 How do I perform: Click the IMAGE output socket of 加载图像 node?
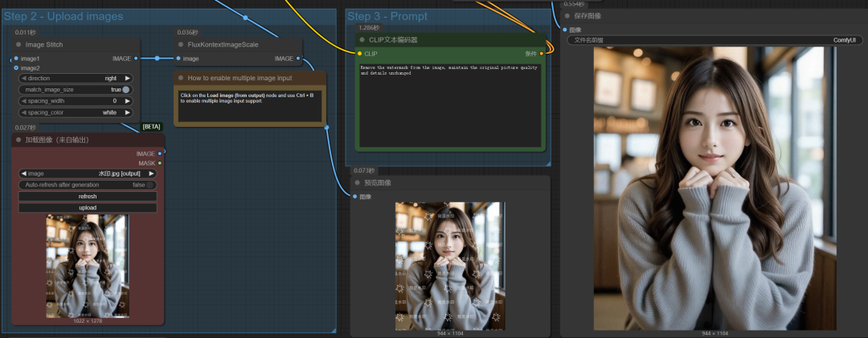160,153
